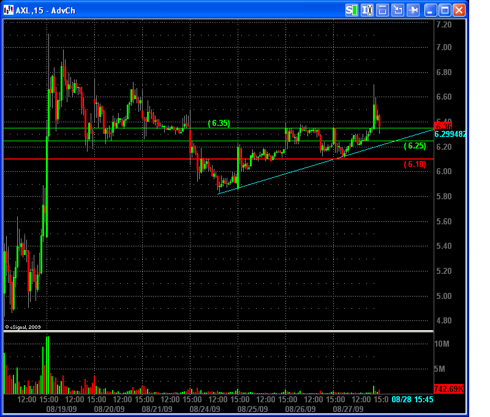Click the 08/19/09 date label
Viewport: 490px width, 417px height.
pos(62,409)
